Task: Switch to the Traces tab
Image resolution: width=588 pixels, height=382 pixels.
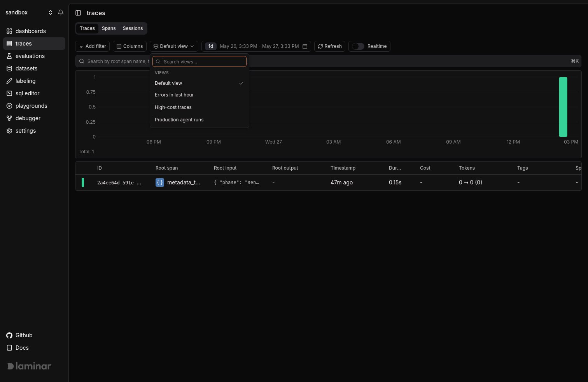Action: [87, 28]
